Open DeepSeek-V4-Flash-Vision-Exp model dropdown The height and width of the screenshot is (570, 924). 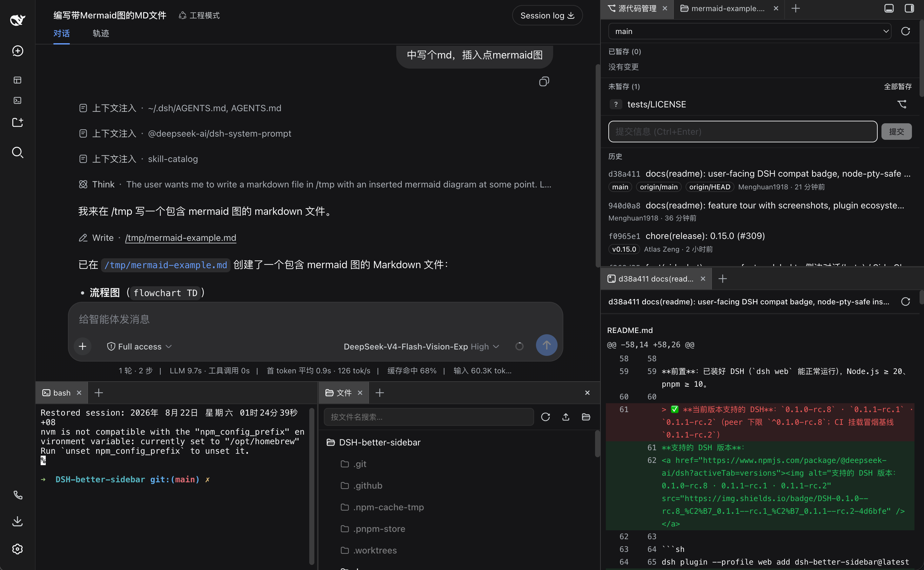[x=421, y=346]
